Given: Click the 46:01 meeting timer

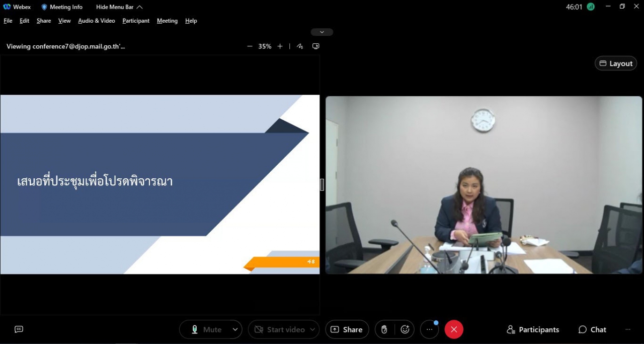Looking at the screenshot, I should pos(574,7).
